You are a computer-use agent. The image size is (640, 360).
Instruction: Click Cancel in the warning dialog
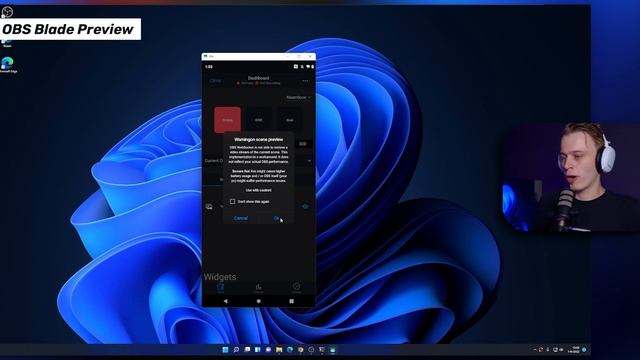click(241, 218)
